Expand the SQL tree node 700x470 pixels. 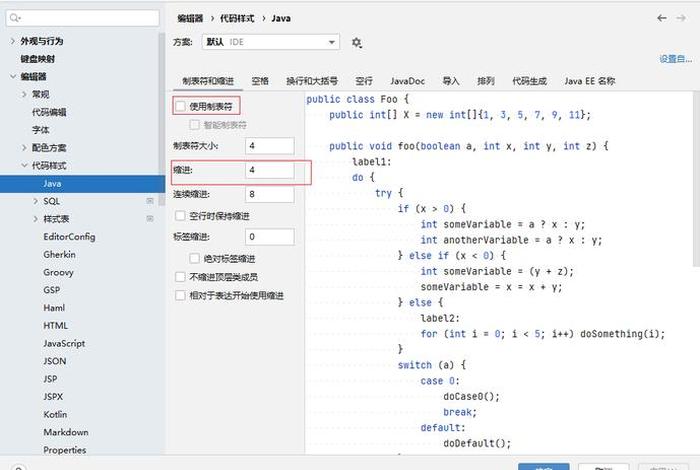(35, 201)
